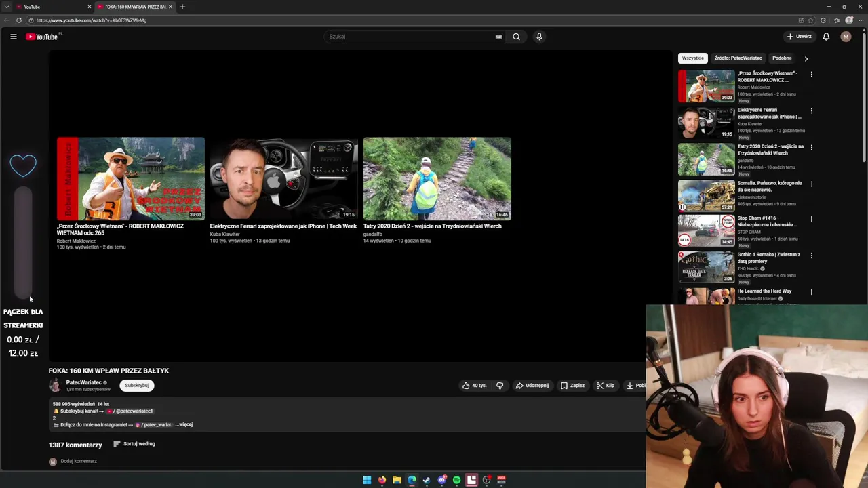Click the heart icon in donation overlay
Screen dimensions: 868x488
[23, 165]
